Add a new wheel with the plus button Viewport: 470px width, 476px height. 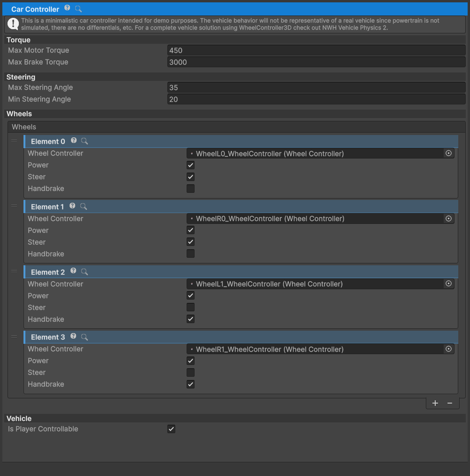tap(435, 403)
